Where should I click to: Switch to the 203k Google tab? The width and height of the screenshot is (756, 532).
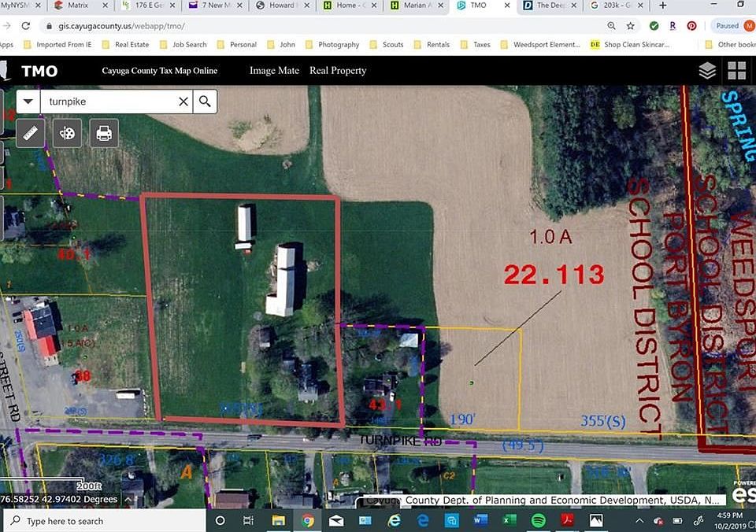[617, 6]
